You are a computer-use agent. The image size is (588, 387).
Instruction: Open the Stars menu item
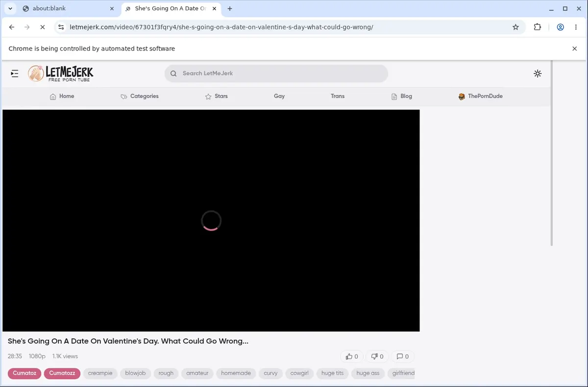(216, 97)
